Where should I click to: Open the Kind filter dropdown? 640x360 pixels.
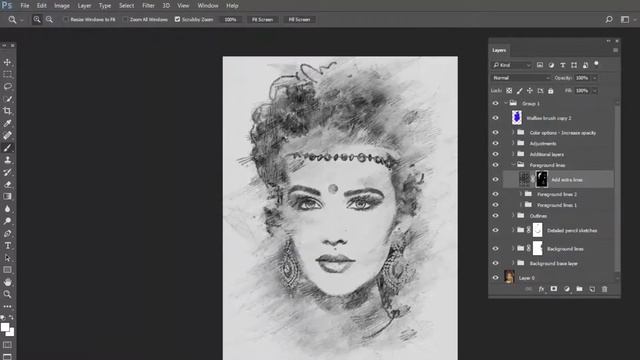(x=511, y=65)
